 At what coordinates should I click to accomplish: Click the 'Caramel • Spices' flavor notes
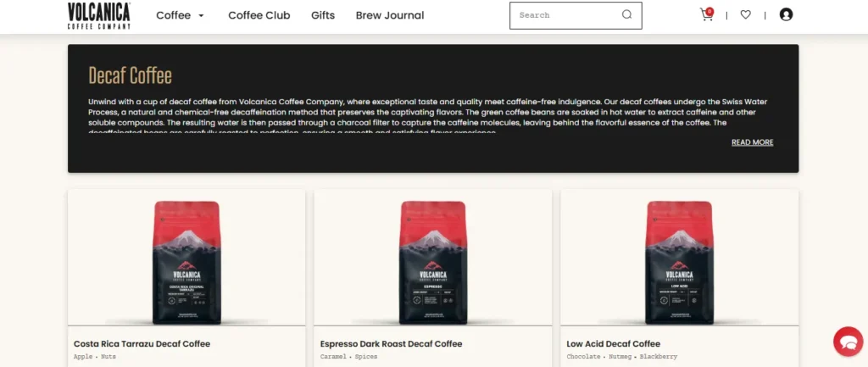(348, 357)
